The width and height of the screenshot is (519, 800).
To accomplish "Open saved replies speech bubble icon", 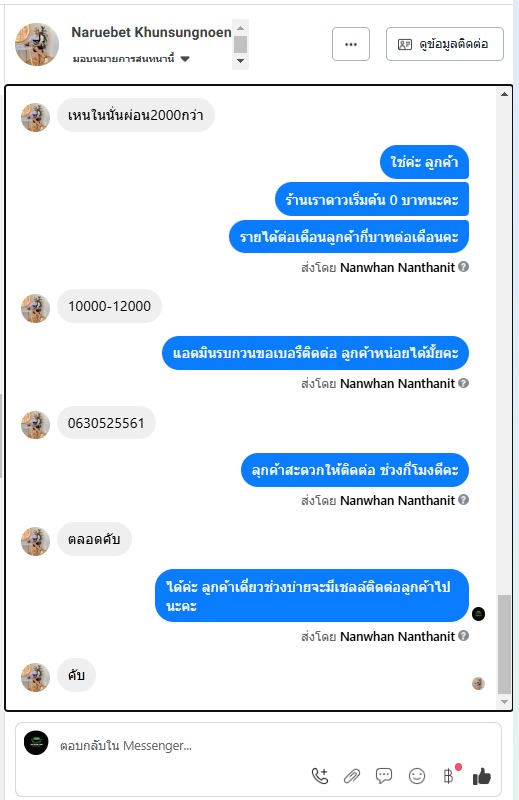I will click(384, 776).
